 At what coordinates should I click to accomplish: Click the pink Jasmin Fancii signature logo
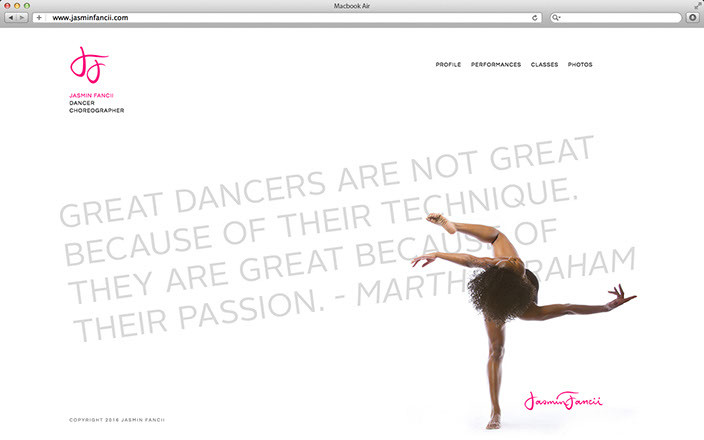(563, 401)
